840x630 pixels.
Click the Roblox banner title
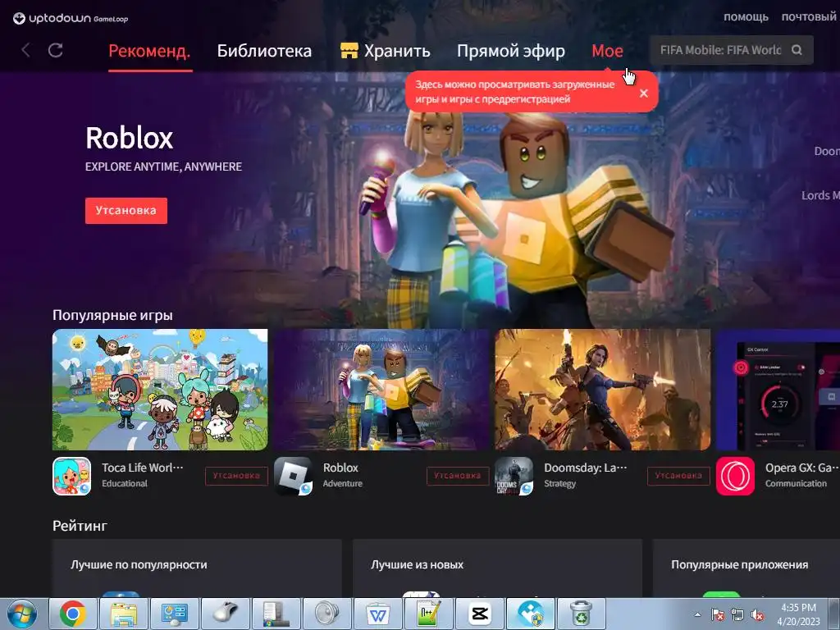coord(129,138)
